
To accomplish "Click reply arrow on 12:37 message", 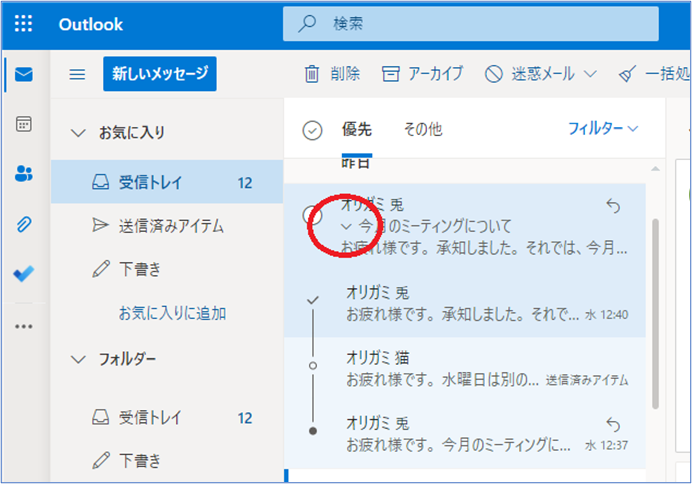I will pos(613,424).
